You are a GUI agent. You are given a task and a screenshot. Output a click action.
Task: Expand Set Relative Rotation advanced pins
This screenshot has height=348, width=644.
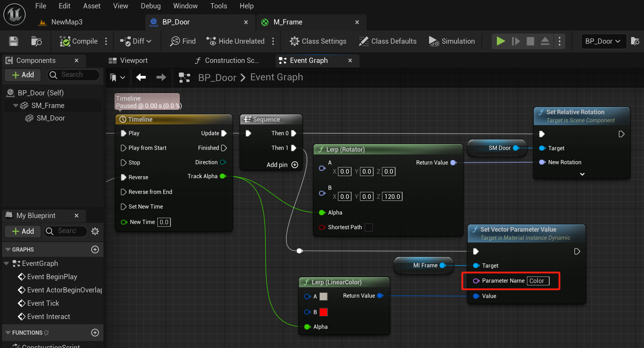(582, 174)
